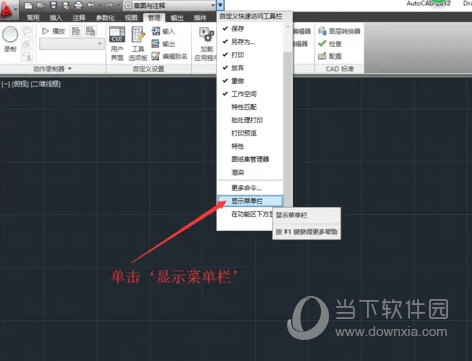Uncheck 工作空间 in the quick access menu
Viewport: 472px width, 361px height.
[x=250, y=94]
